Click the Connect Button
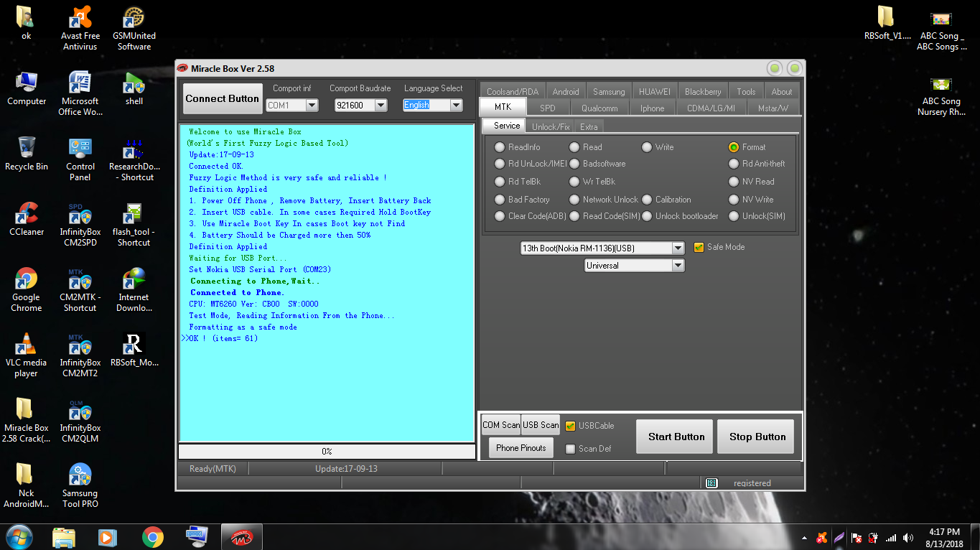 (x=223, y=98)
